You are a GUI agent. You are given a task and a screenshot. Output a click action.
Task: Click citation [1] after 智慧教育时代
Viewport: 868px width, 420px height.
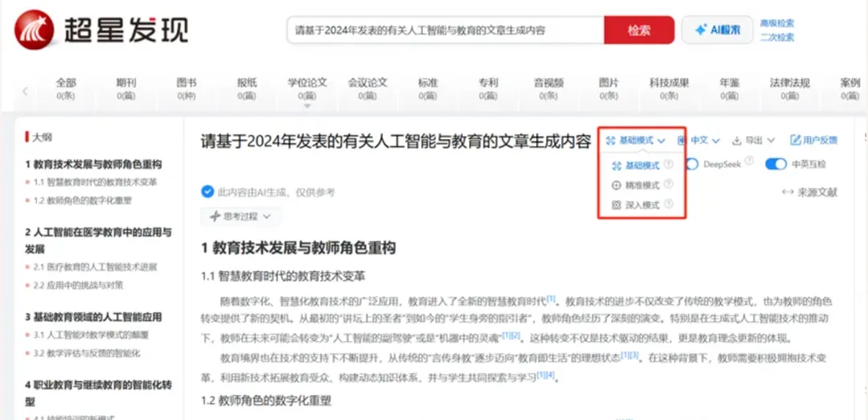tap(551, 298)
